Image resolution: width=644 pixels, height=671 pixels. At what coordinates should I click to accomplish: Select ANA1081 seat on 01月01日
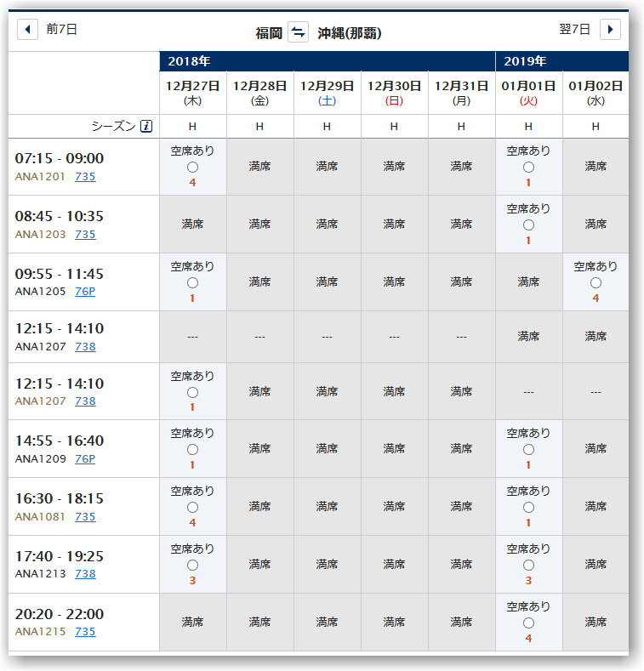click(x=528, y=508)
